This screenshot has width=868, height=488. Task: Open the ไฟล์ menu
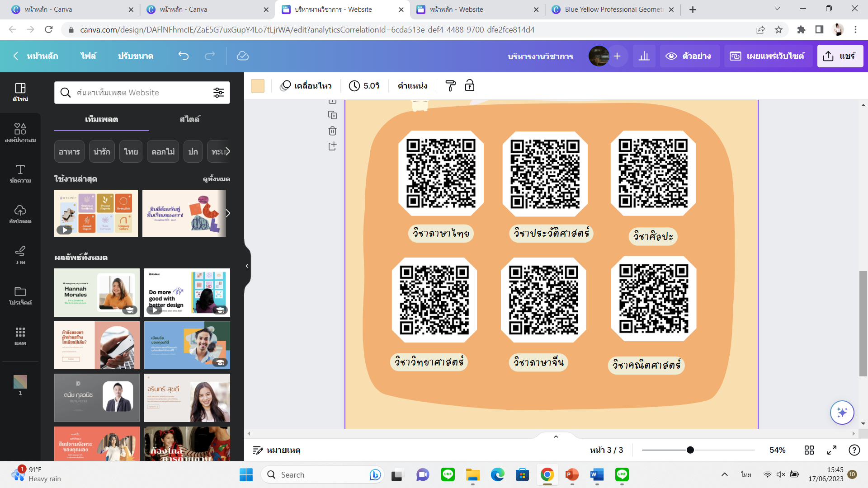[88, 56]
